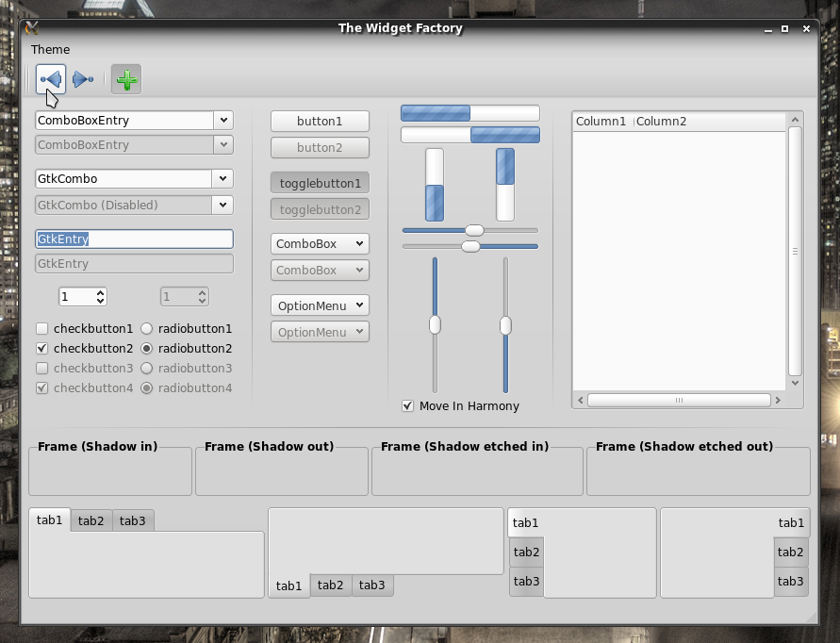
Task: Click the right vertical progress bar
Action: 505,185
